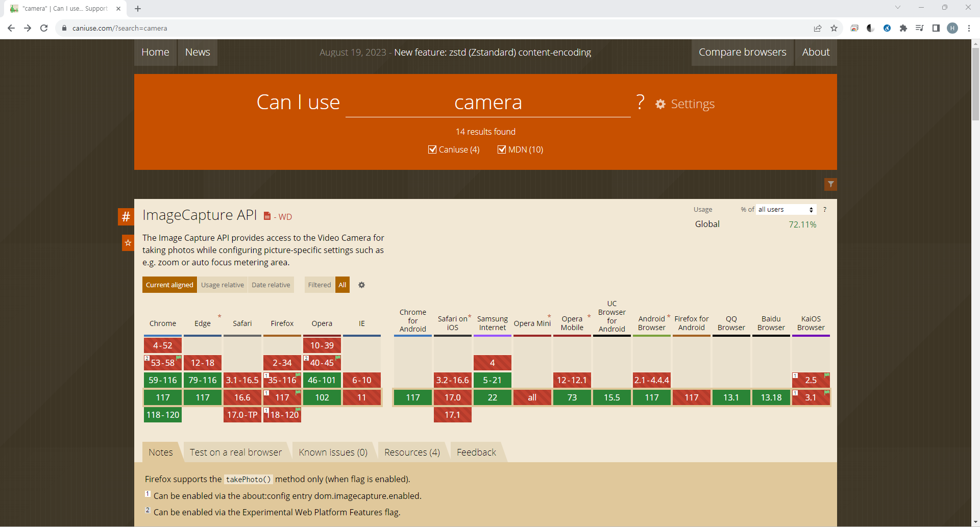980x527 pixels.
Task: Open the tab search chevron
Action: click(x=898, y=7)
